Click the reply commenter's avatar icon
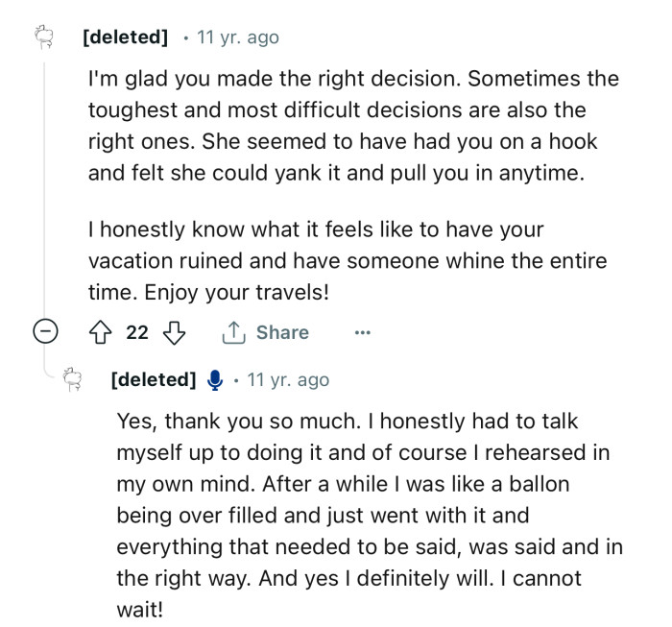Viewport: 672px width, 627px height. click(x=73, y=379)
